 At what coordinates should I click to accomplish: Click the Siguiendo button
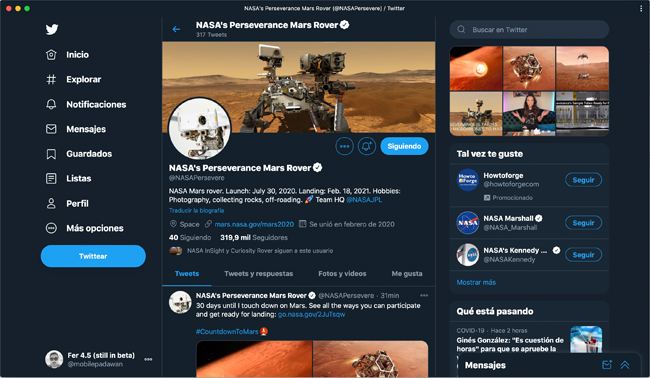[x=404, y=146]
